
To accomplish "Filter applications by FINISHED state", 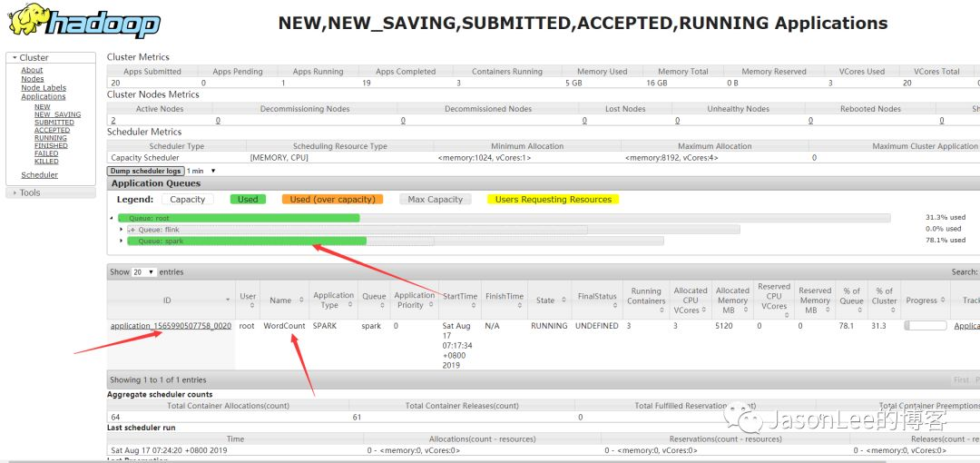I will pos(51,145).
